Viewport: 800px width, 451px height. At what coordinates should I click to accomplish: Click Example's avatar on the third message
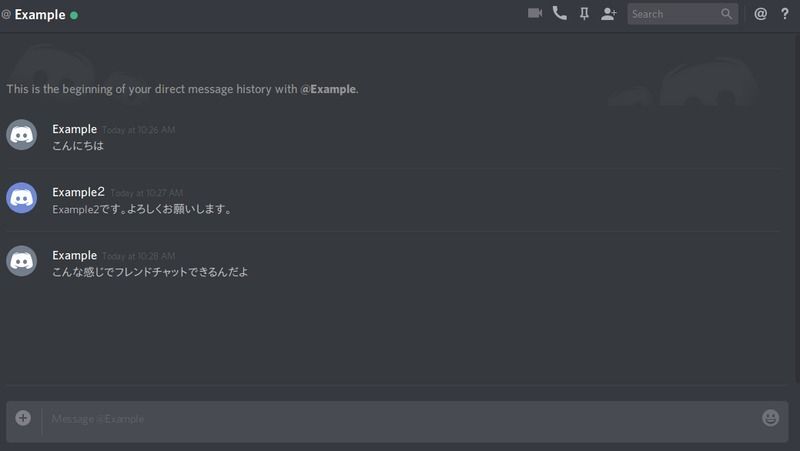(x=21, y=261)
